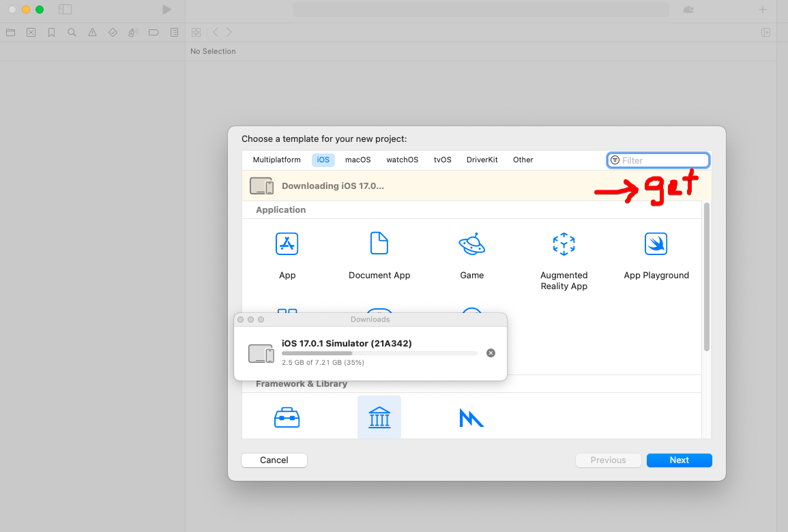
Task: Click the Xcode activity status bar
Action: click(x=481, y=10)
